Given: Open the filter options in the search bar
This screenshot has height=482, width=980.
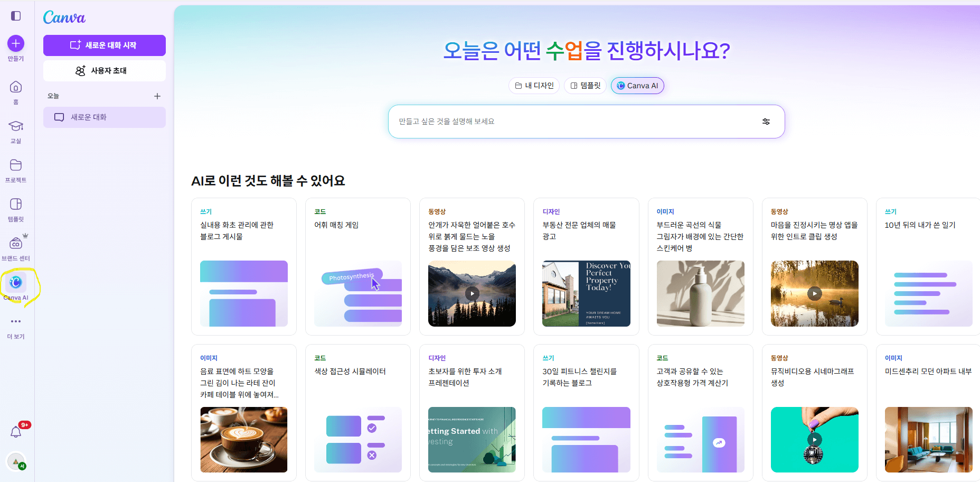Looking at the screenshot, I should coord(766,121).
